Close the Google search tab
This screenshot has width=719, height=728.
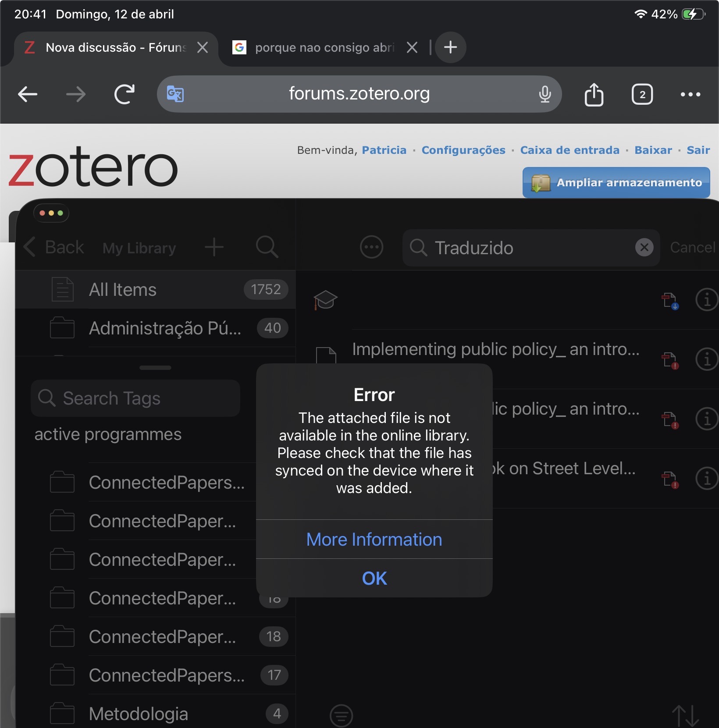[412, 47]
